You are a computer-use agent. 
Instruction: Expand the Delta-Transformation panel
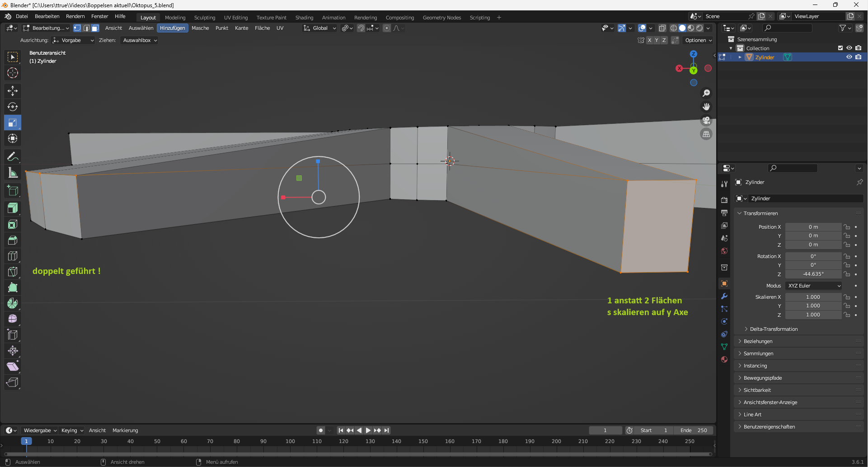(774, 329)
